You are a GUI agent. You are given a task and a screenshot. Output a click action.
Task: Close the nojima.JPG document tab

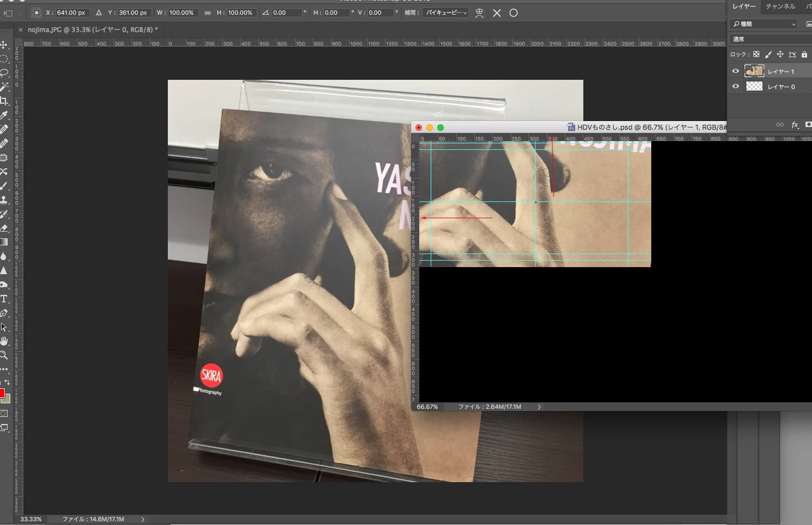(21, 30)
